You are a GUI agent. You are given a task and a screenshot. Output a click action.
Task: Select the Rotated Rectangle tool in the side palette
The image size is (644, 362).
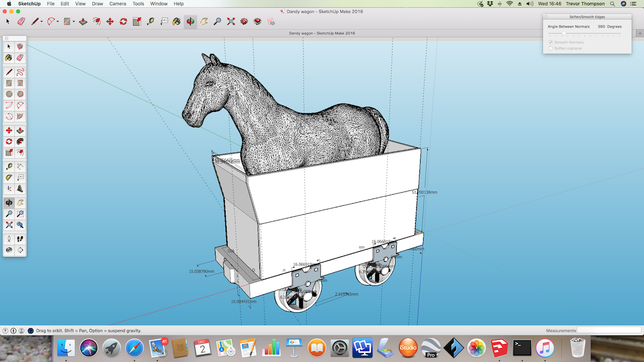click(20, 83)
